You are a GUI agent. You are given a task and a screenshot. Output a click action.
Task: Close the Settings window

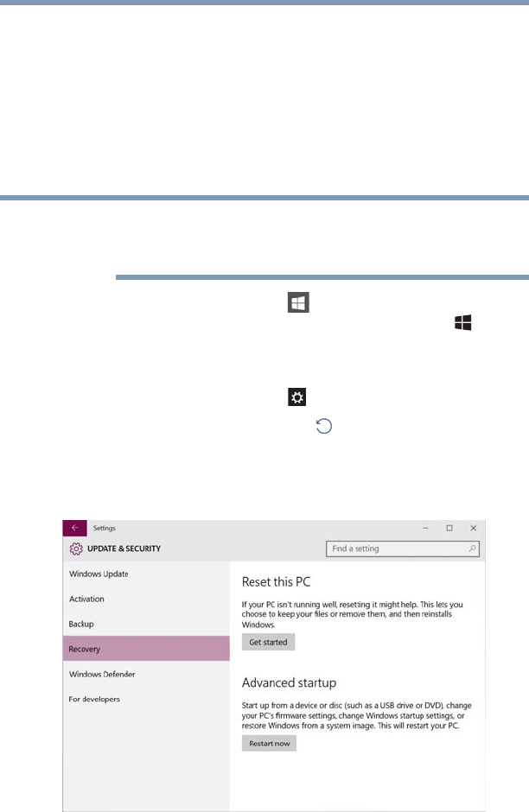473,528
